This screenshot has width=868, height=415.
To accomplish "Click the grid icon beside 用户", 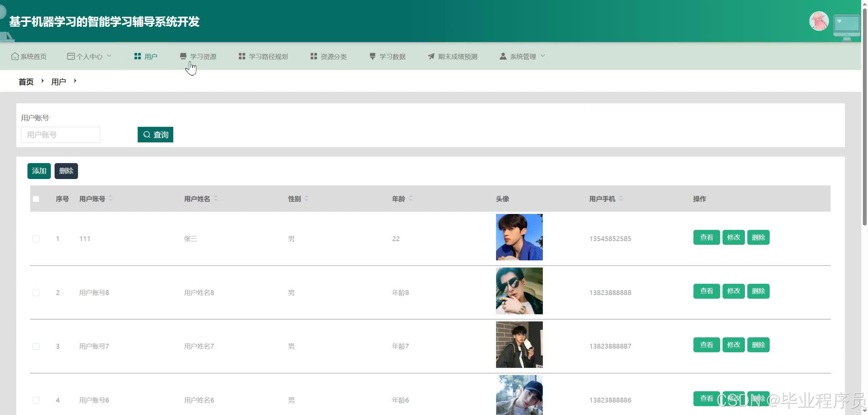I will pyautogui.click(x=137, y=56).
